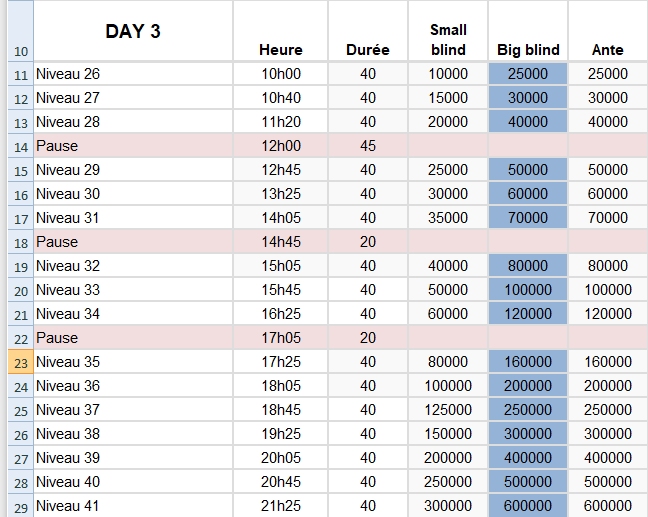Click the DAY 3 title cell
The image size is (648, 517).
click(x=133, y=31)
